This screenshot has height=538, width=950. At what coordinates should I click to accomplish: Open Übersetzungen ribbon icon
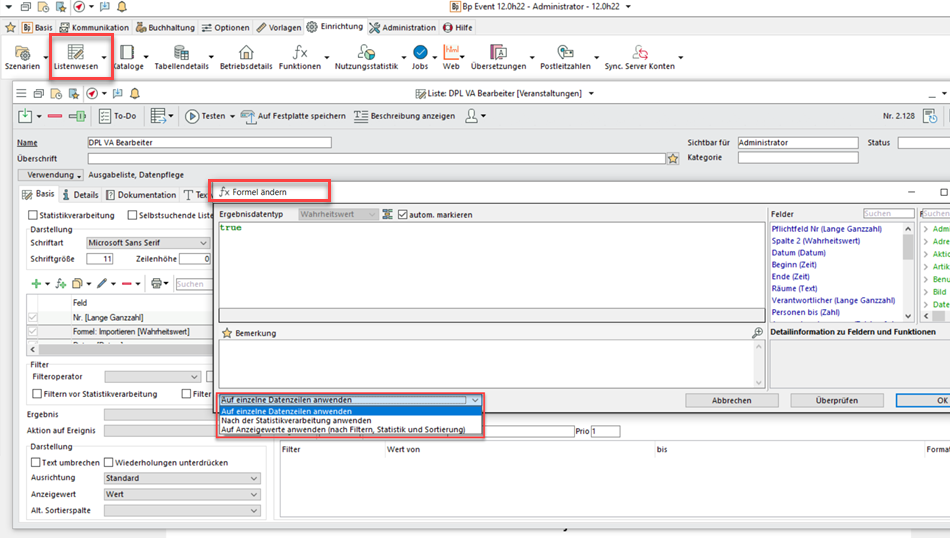498,57
